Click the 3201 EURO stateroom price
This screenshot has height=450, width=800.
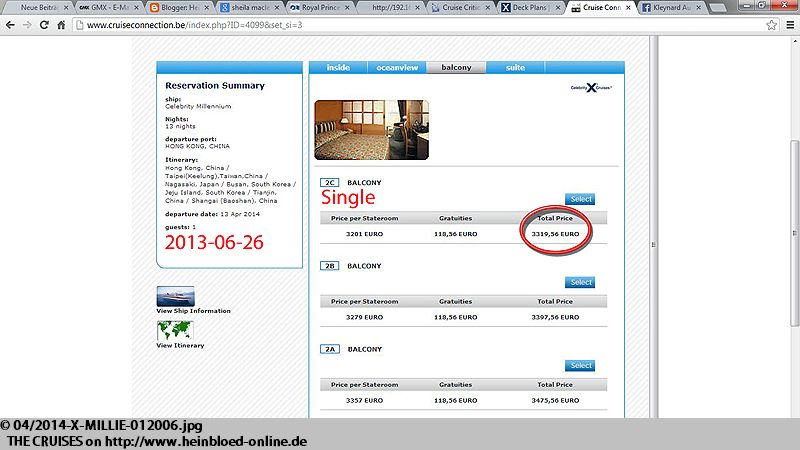coord(364,234)
